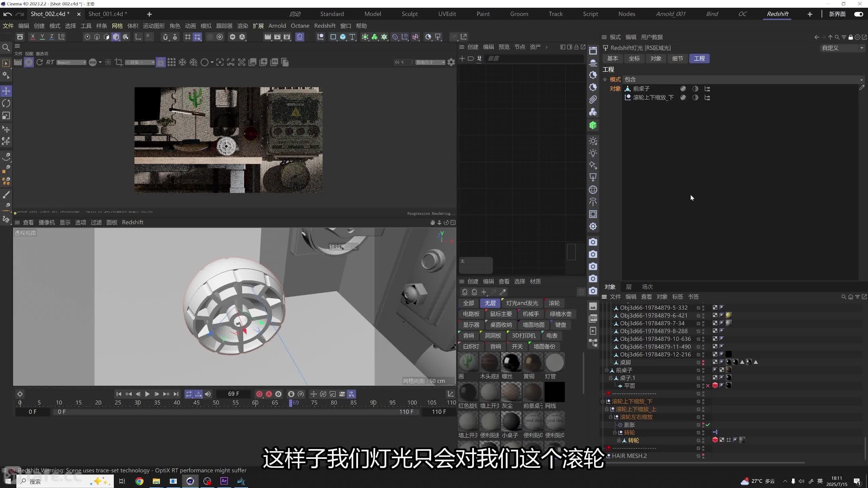Toggle visibility dots for 桌脚
Image resolution: width=868 pixels, height=488 pixels.
(x=703, y=362)
